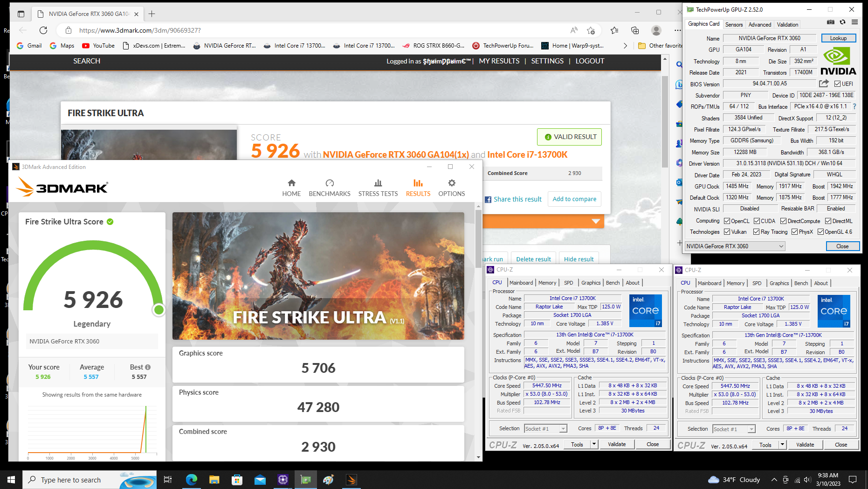Screen dimensions: 868x489
Task: Open 3DMark app from taskbar
Action: click(x=351, y=480)
